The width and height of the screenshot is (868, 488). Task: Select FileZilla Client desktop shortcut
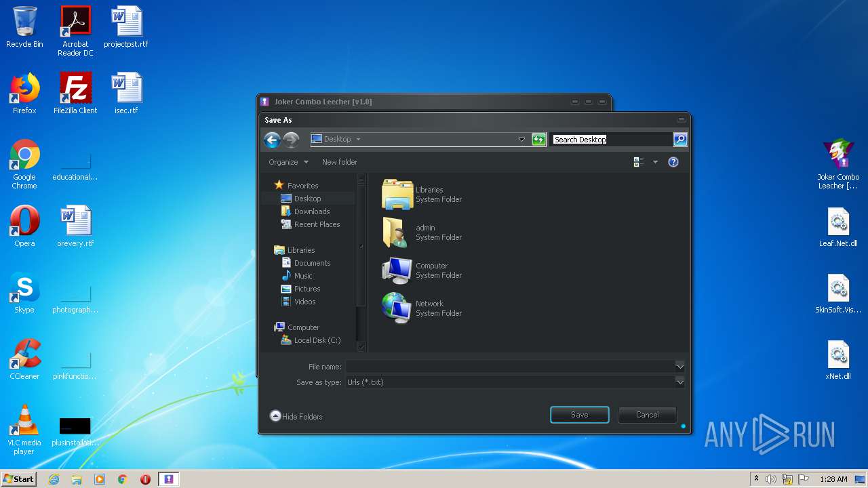[x=75, y=94]
